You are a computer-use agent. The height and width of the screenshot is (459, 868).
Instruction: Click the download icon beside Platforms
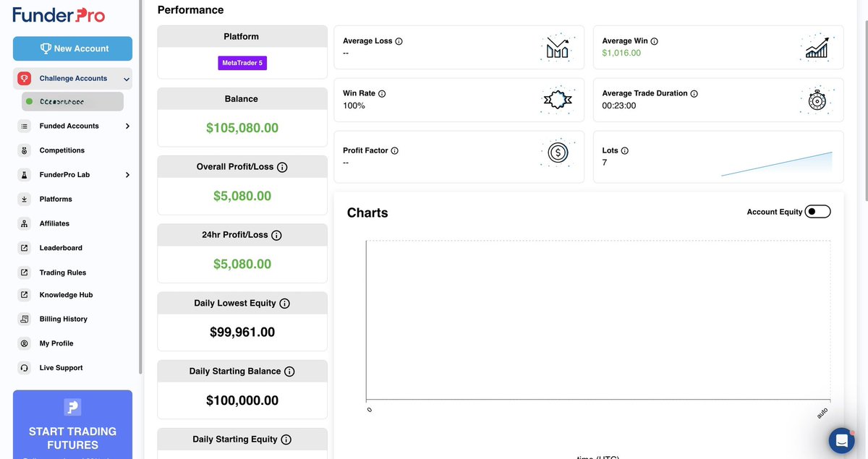pyautogui.click(x=25, y=199)
